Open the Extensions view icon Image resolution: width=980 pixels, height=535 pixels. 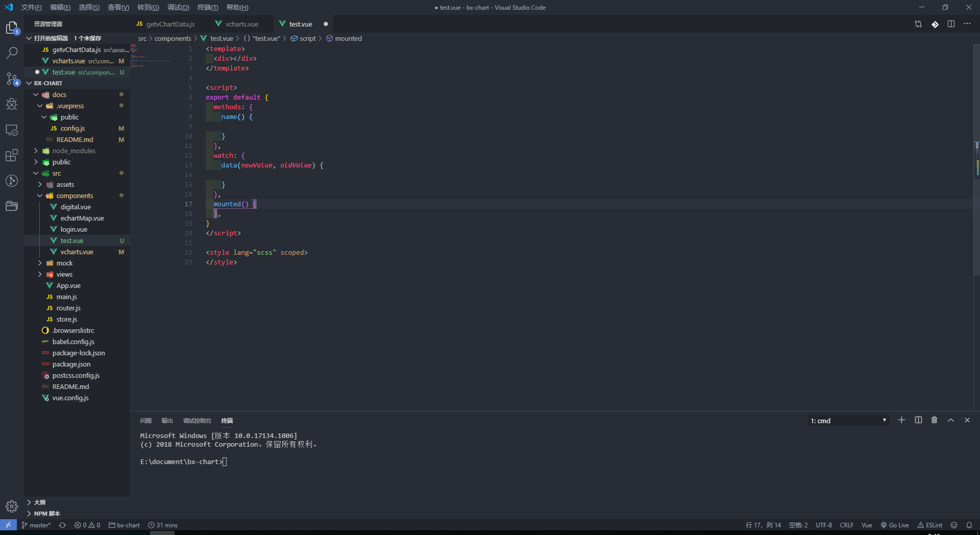click(12, 155)
